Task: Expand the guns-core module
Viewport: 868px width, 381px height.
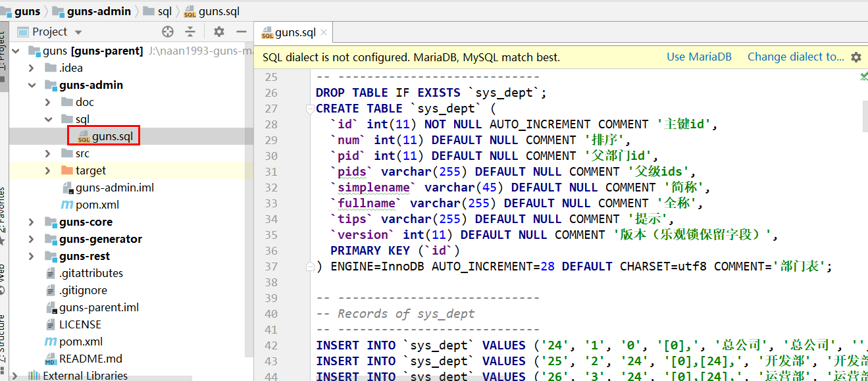Action: 32,222
